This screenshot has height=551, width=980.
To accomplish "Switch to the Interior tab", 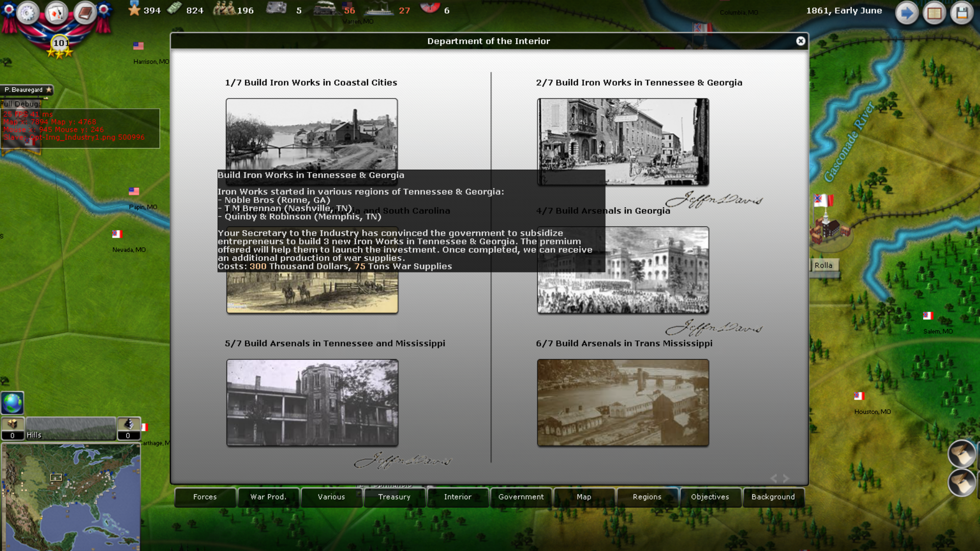I will (x=458, y=497).
